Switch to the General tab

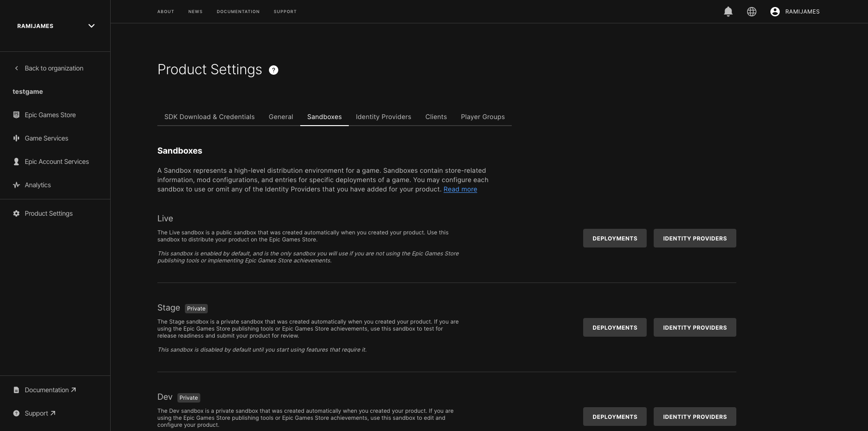tap(281, 117)
